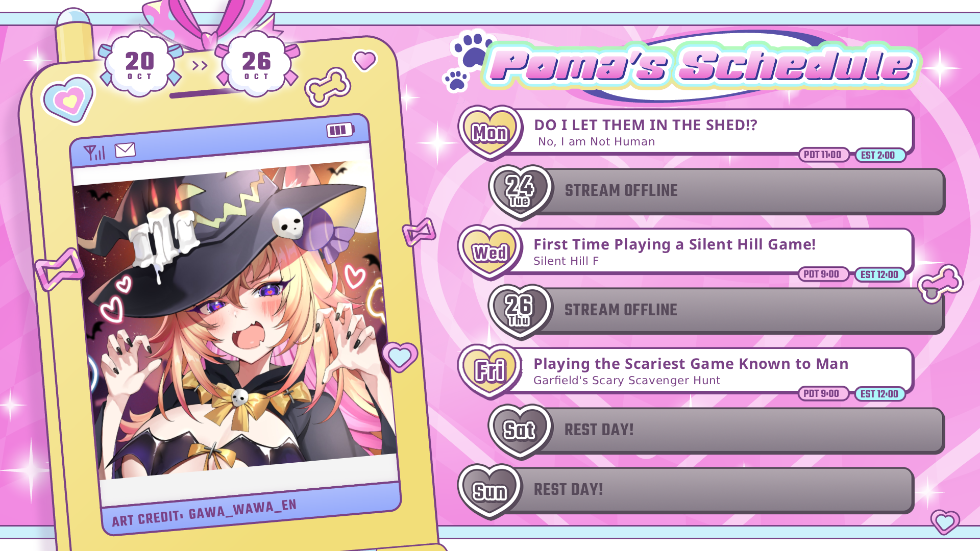Viewport: 980px width, 551px height.
Task: Click the PDT 11:00 time tag
Action: 823,155
